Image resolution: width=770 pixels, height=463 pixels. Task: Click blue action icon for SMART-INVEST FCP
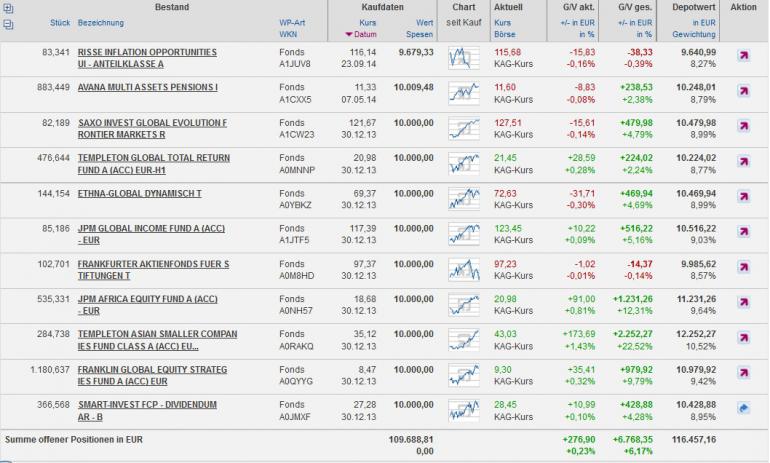pos(743,409)
